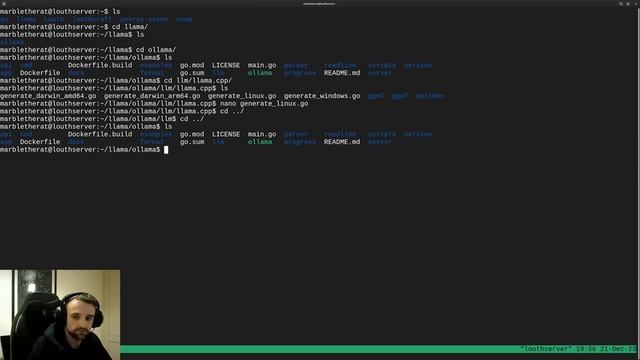Screen dimensions: 640x360
Task: Click LICENSE in the latest ollama listing
Action: (226, 134)
